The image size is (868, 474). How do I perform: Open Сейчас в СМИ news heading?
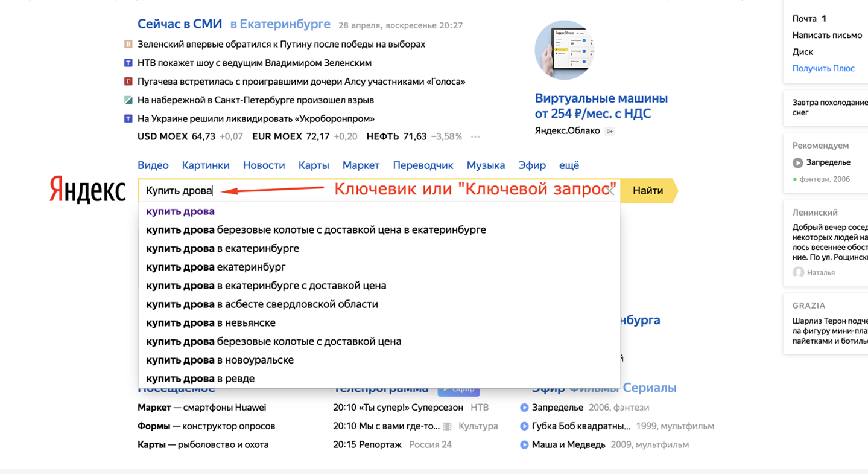click(180, 24)
